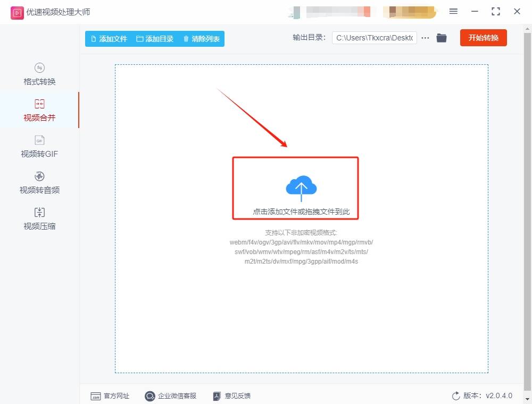Switch to the 视频压缩 tool

[x=38, y=218]
